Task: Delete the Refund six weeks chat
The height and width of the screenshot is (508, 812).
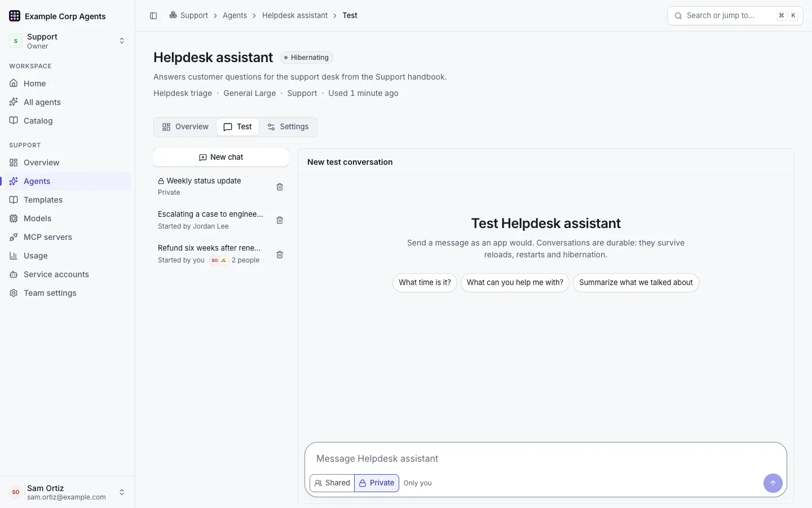Action: tap(280, 255)
